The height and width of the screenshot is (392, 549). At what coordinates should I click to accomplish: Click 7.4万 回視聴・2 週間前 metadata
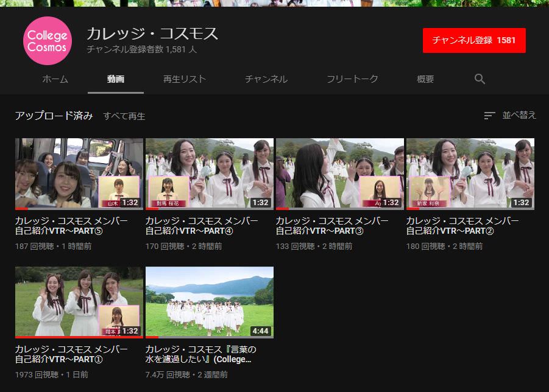(186, 374)
